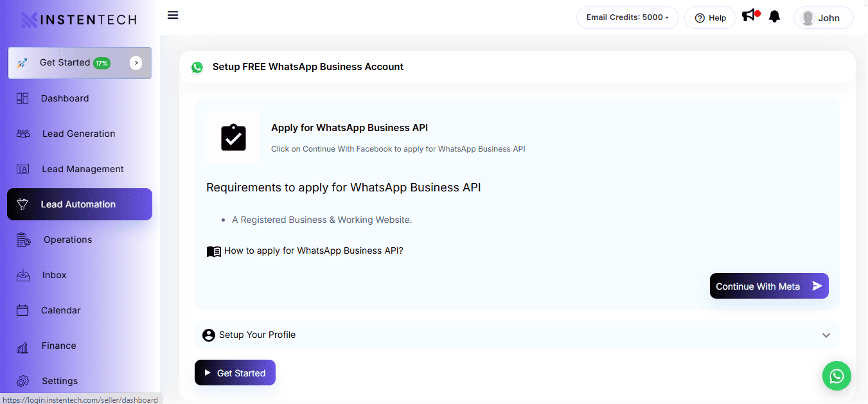The height and width of the screenshot is (404, 868).
Task: Click the Setup Your Profile person icon
Action: pos(208,335)
